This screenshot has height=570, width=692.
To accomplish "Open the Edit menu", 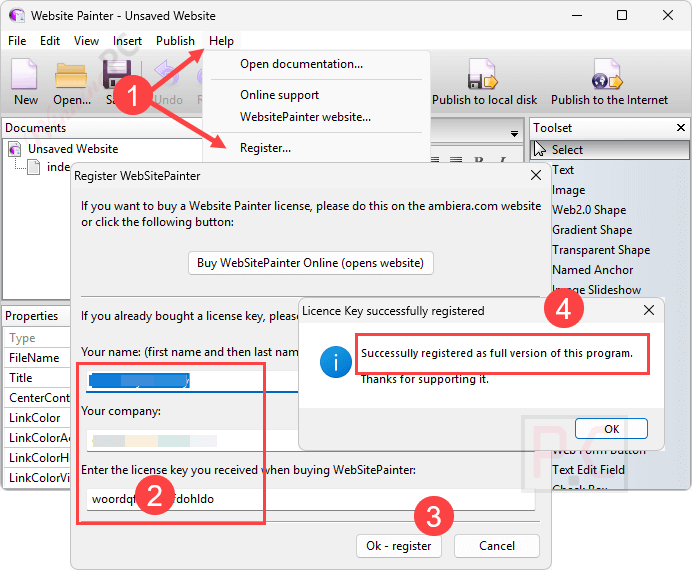I will (50, 41).
